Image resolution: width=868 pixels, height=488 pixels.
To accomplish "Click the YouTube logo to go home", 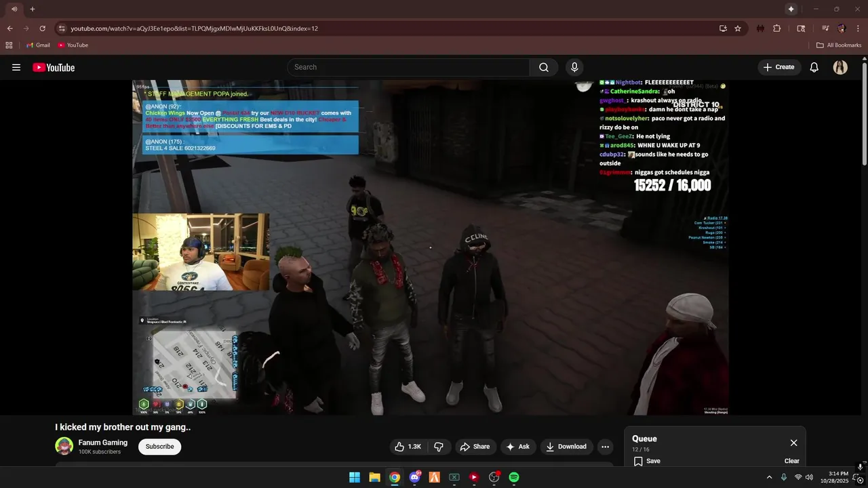I will [54, 67].
